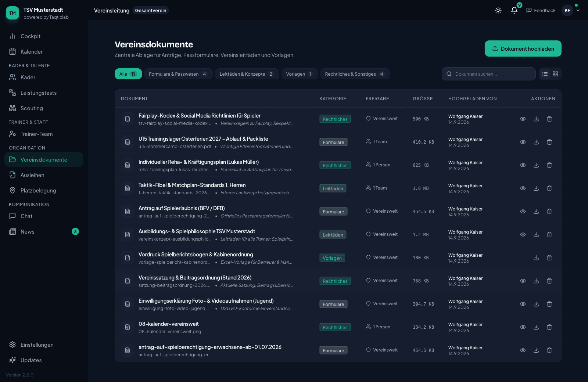The image size is (588, 382).
Task: Delete antrag-auf-spielberechtigung-erwachsene document
Action: tap(549, 350)
